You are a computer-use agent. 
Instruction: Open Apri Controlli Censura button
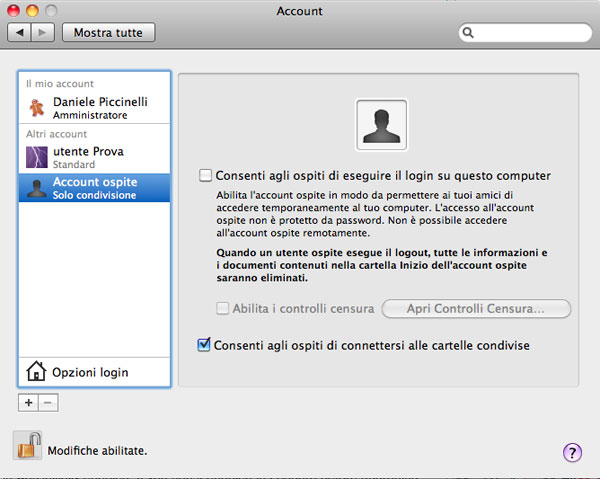[x=475, y=308]
